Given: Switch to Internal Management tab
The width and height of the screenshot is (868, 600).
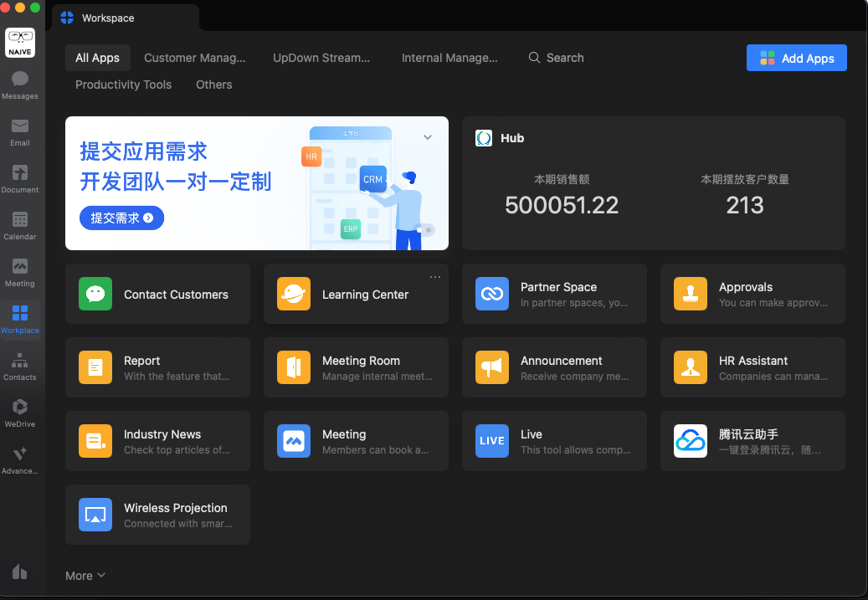Looking at the screenshot, I should [449, 58].
